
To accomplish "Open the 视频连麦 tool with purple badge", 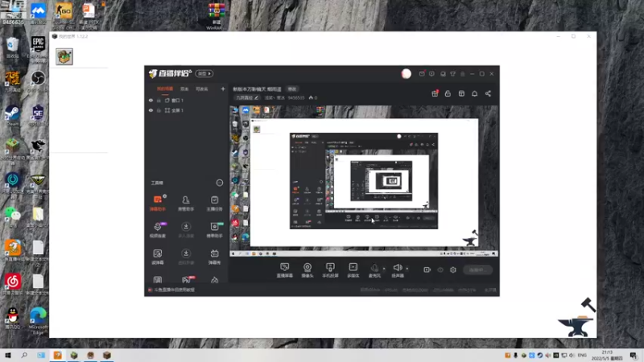I will coord(158,230).
